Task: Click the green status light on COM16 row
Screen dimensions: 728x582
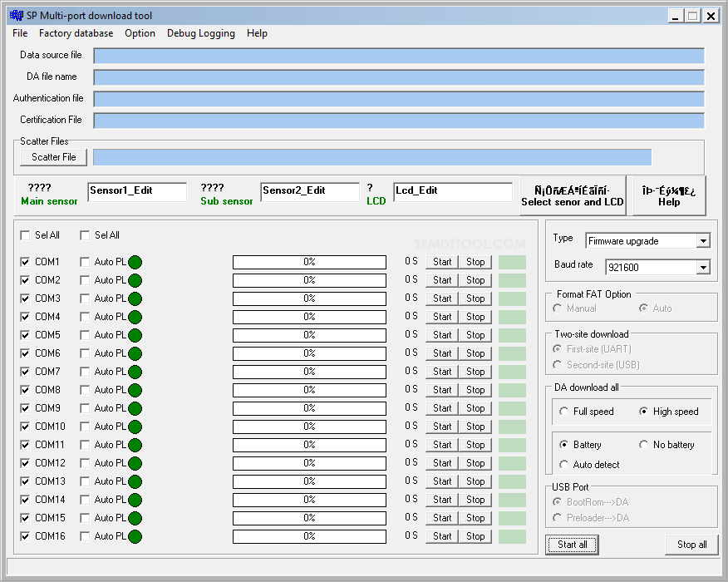Action: click(x=135, y=535)
